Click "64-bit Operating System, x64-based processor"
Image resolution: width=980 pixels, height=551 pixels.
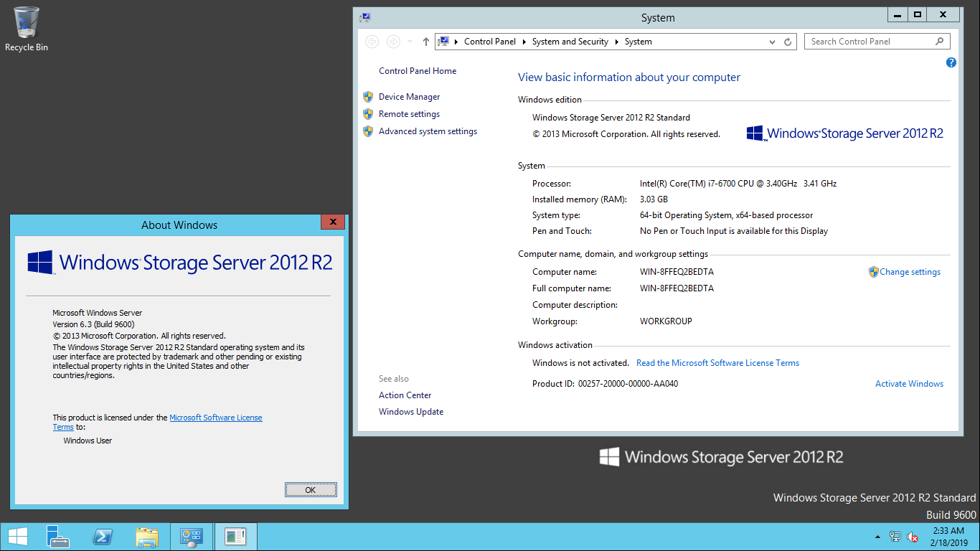(726, 215)
